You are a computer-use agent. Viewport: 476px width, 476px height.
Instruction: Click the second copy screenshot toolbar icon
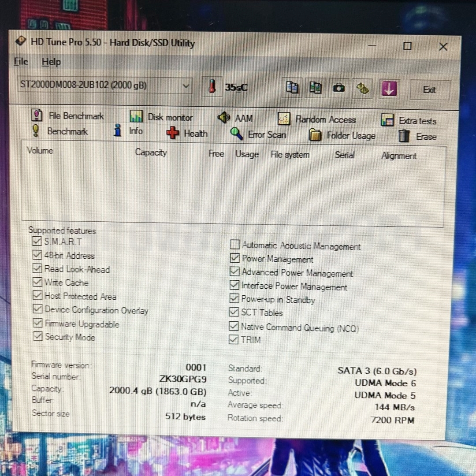[316, 88]
